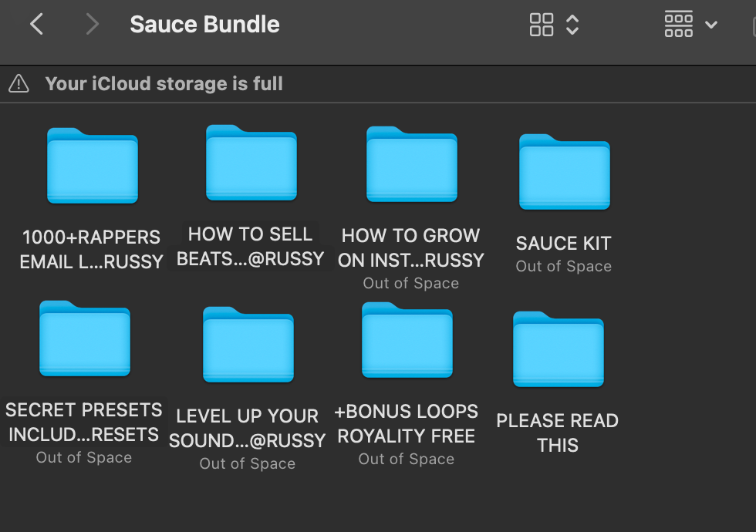Viewport: 756px width, 532px height.
Task: Click the Sauce Bundle window title
Action: coord(204,25)
